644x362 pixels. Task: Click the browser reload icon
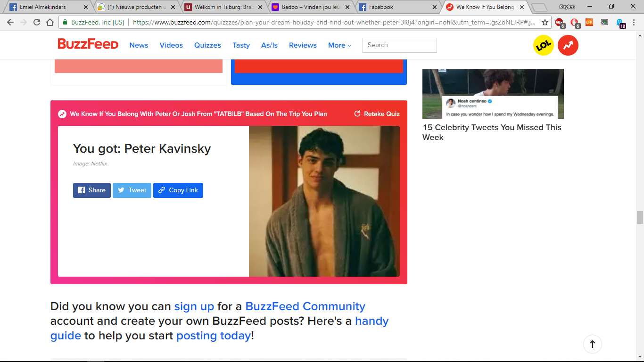coord(37,22)
